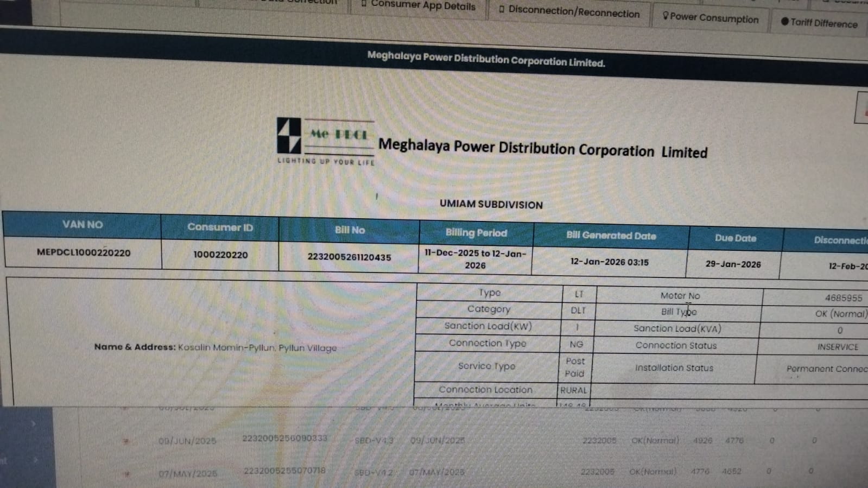Click the Connection Status label
Screen dimensions: 868x488
pyautogui.click(x=676, y=345)
